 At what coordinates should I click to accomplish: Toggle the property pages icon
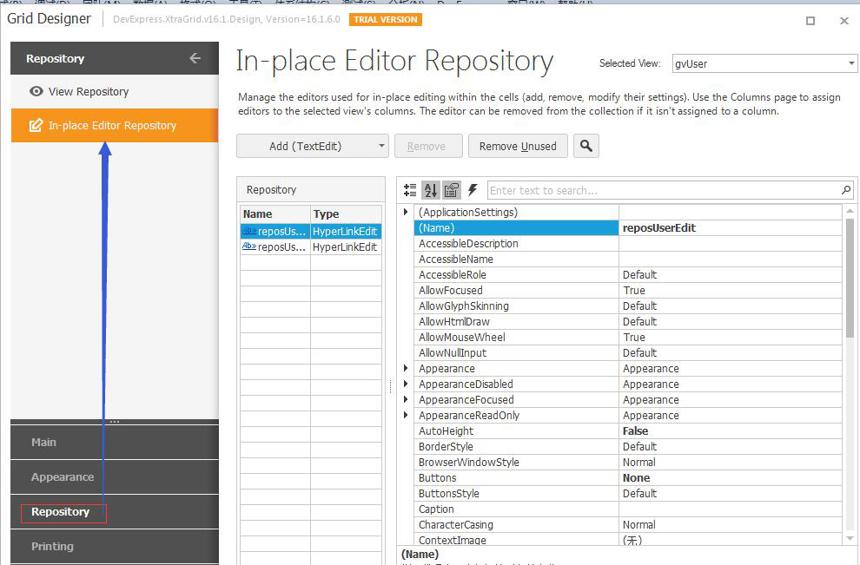click(451, 190)
